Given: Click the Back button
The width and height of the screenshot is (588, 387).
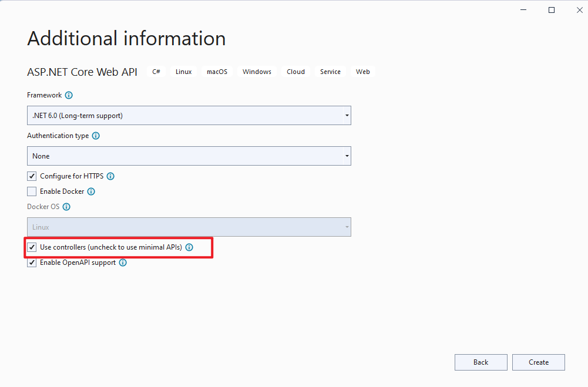Looking at the screenshot, I should click(481, 362).
